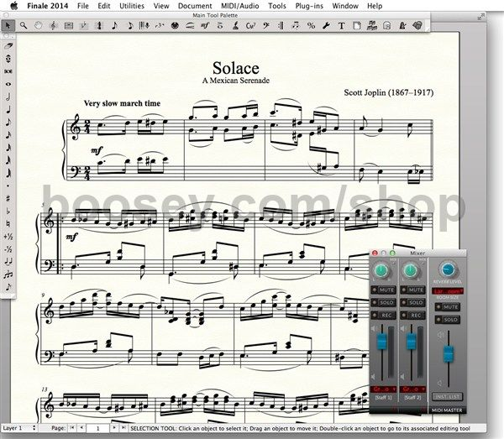Select the Eraser in Simple Entry palette

click(8, 45)
